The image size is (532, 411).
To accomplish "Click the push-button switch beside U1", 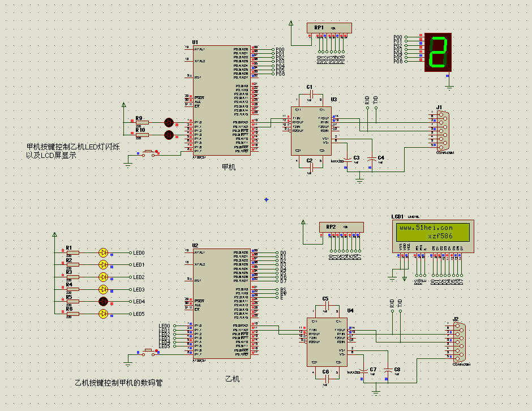I will point(148,153).
